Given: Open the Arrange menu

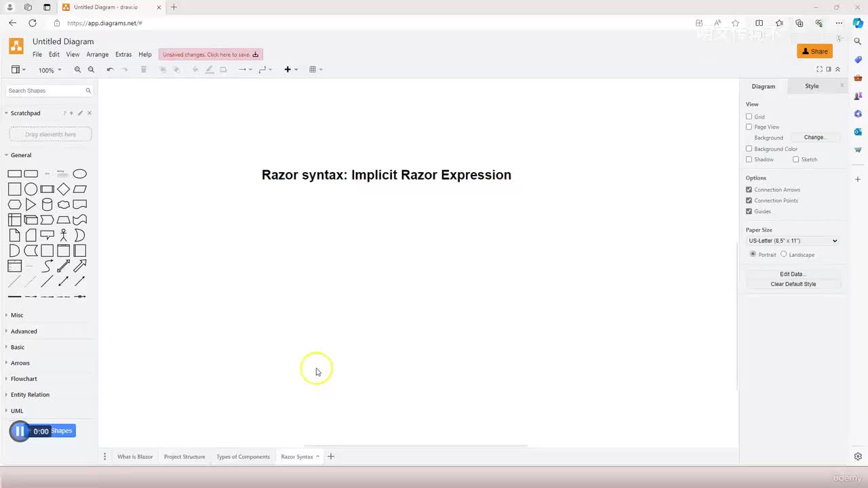Looking at the screenshot, I should click(x=98, y=54).
